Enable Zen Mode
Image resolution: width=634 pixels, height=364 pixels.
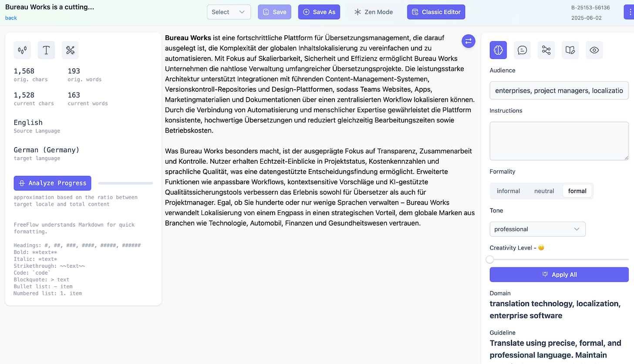pos(373,12)
